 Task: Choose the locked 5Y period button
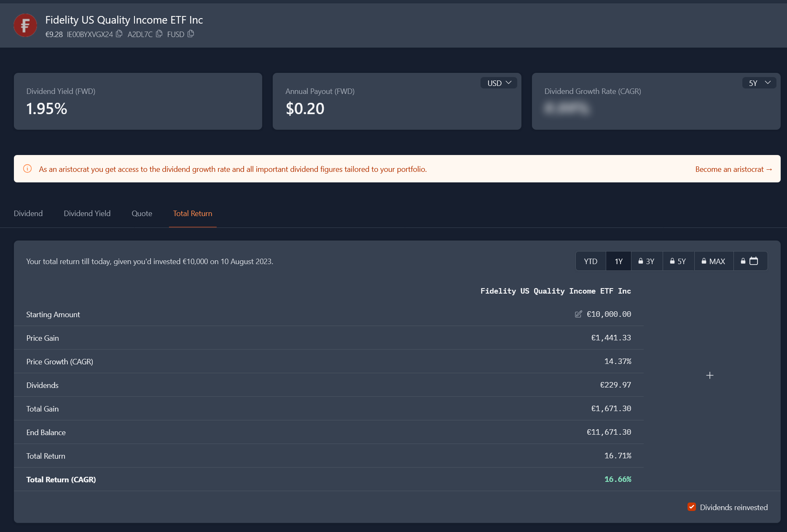(x=678, y=261)
